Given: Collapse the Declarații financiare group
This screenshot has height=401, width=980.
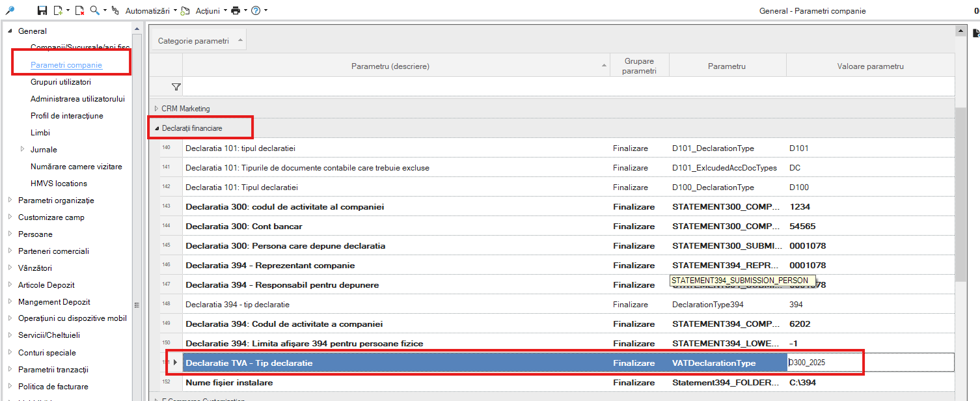Looking at the screenshot, I should (x=157, y=128).
